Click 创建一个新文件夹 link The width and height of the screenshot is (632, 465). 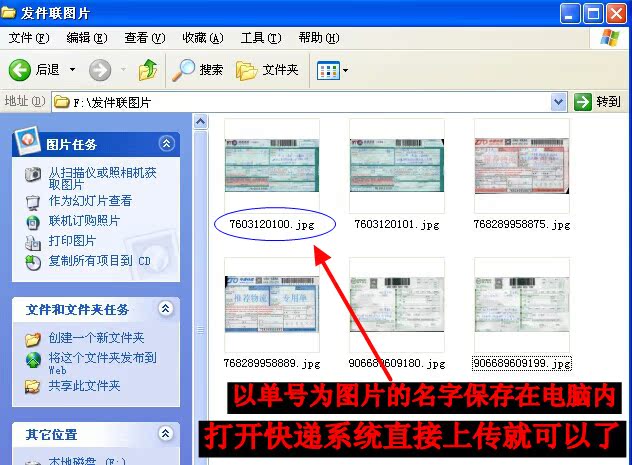click(x=96, y=337)
